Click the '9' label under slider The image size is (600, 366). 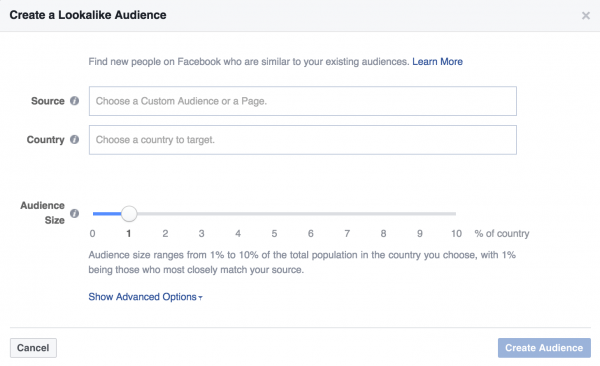[x=420, y=234]
